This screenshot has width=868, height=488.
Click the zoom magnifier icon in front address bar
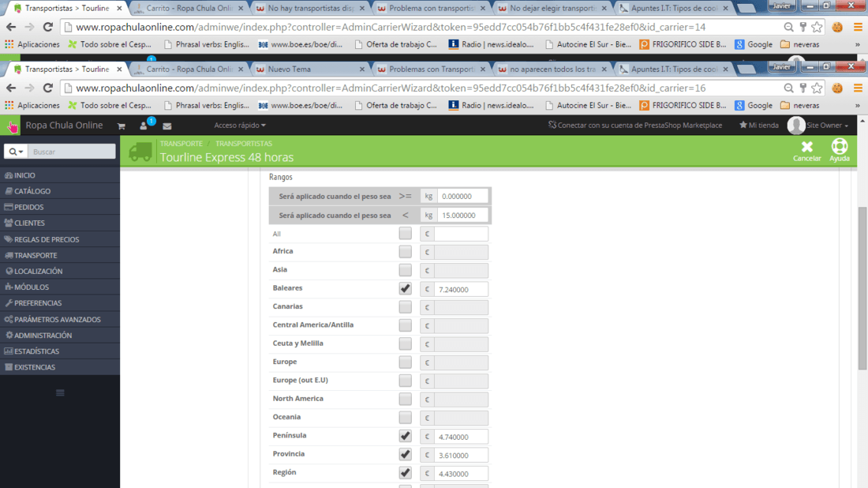click(x=789, y=88)
